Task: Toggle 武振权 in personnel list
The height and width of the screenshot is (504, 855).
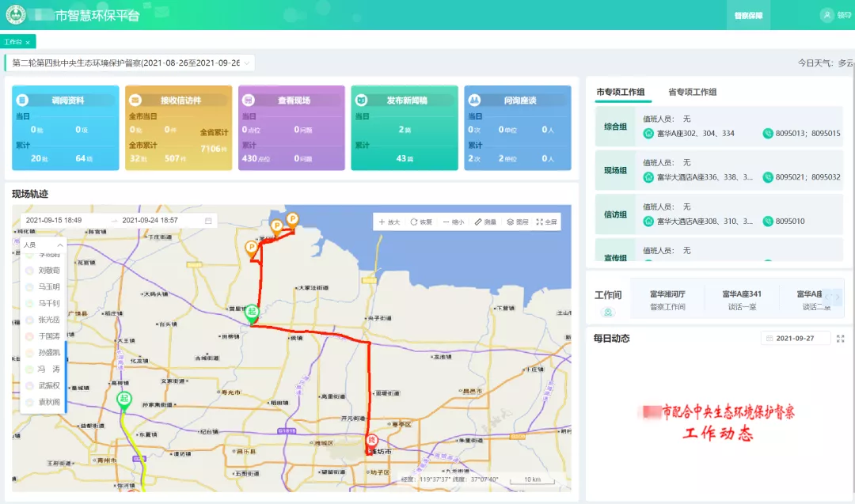Action: pyautogui.click(x=43, y=386)
